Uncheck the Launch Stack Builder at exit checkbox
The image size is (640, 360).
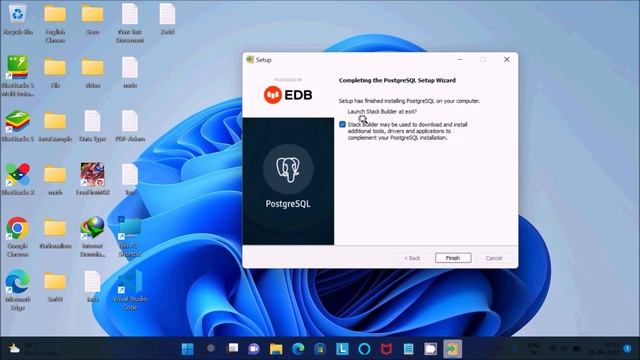tap(342, 124)
